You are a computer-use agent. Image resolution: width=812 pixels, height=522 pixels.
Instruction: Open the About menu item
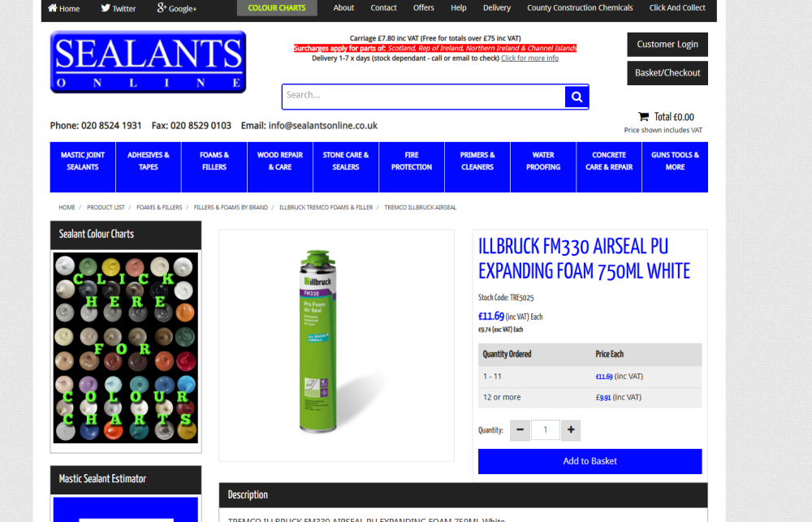coord(343,8)
